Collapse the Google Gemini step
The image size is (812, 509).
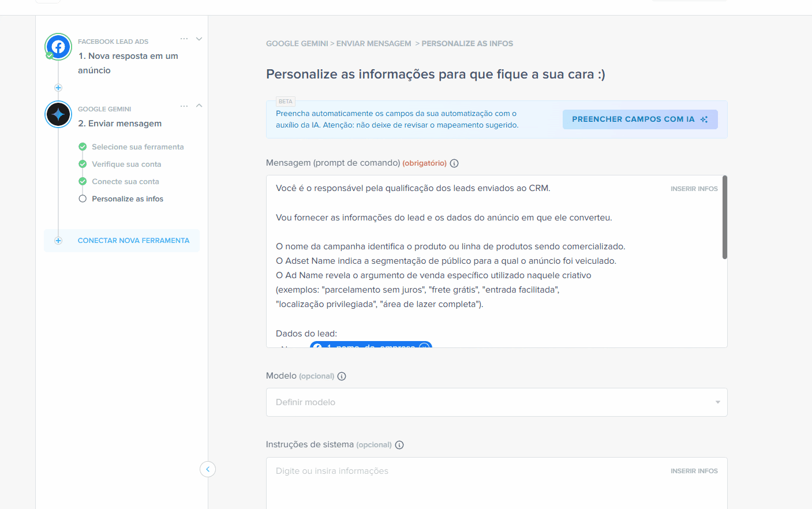pos(199,106)
